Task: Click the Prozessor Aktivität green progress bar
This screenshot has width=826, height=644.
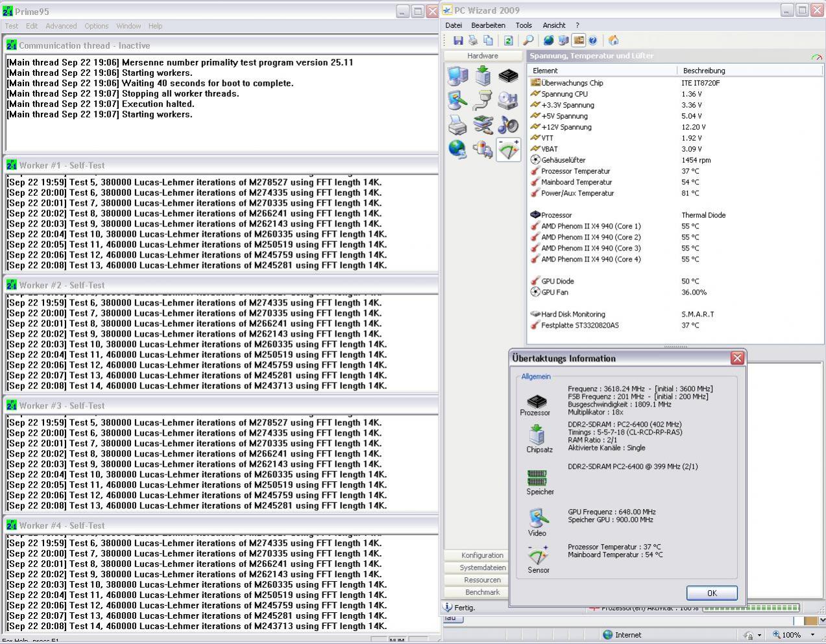Action: pos(751,608)
